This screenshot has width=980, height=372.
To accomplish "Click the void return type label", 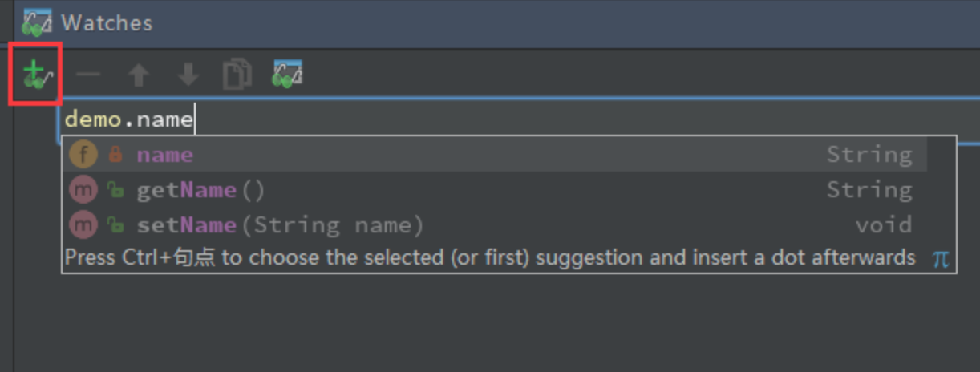I will pos(884,225).
